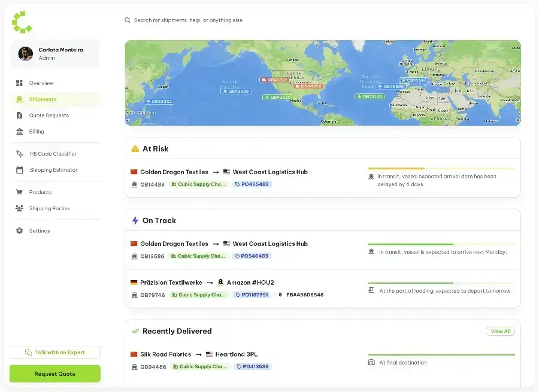The image size is (539, 392).
Task: Click the On Track lightning bolt icon
Action: (x=135, y=220)
